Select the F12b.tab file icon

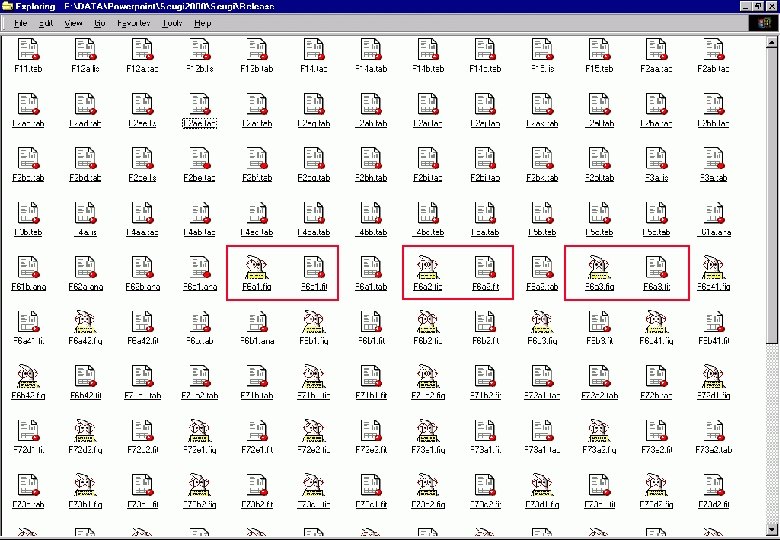[257, 50]
